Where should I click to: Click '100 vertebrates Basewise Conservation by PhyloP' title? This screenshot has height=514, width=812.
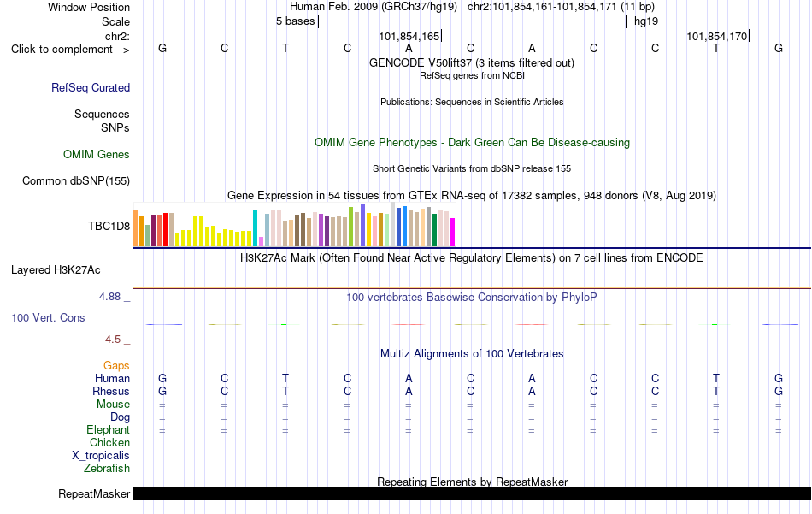click(472, 298)
